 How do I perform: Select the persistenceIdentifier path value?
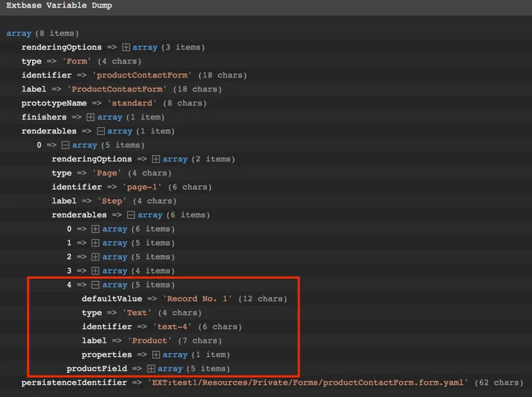(308, 382)
